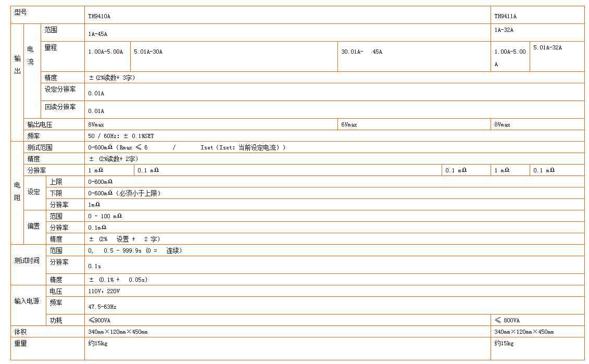This screenshot has height=364, width=589.
Task: Select 约15kg in the TH9411A column
Action: (504, 343)
